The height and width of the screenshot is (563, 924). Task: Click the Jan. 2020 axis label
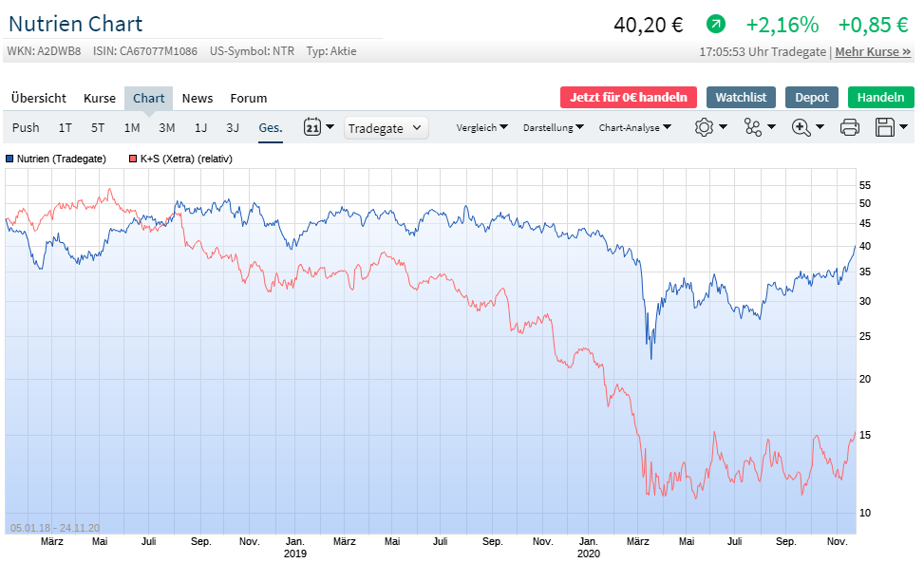[x=588, y=547]
